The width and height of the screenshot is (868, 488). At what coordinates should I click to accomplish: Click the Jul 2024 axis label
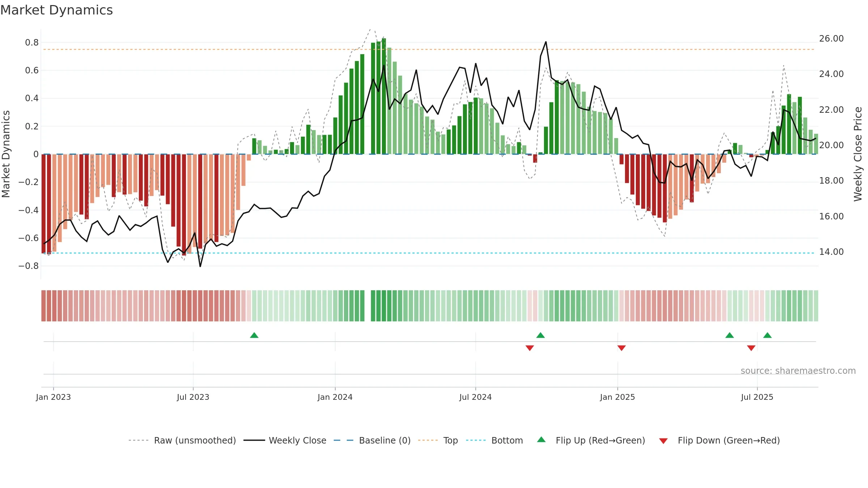click(x=476, y=397)
